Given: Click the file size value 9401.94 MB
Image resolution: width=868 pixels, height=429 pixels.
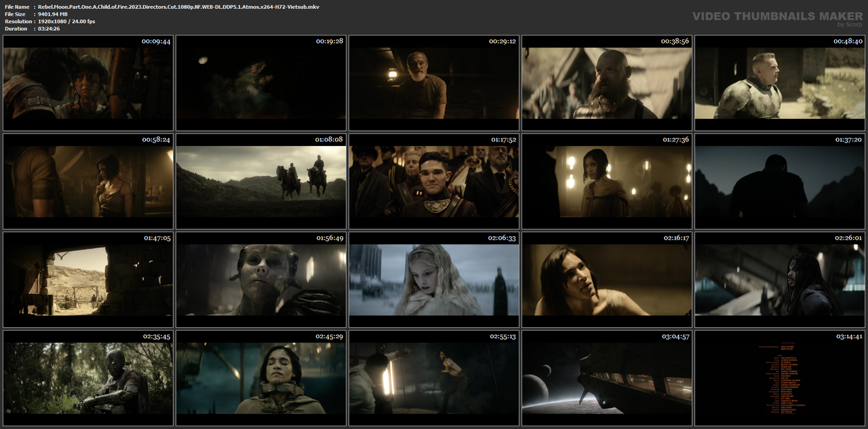Looking at the screenshot, I should (x=53, y=14).
